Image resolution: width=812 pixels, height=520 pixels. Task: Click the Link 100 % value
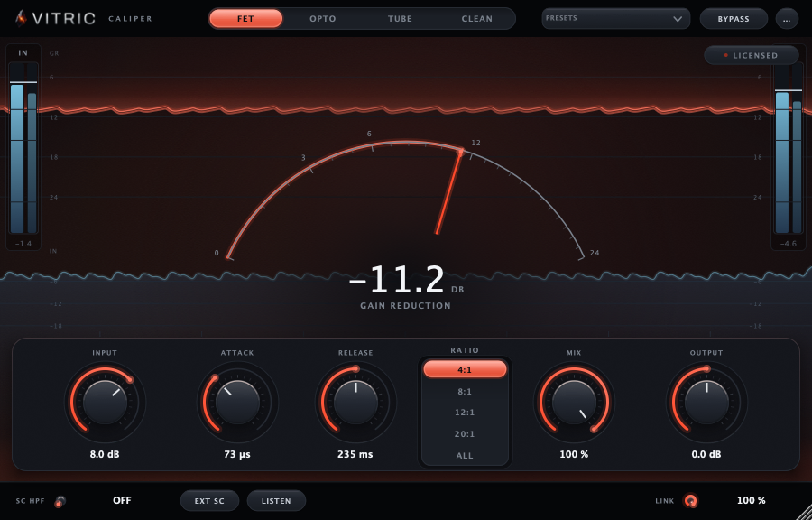751,500
